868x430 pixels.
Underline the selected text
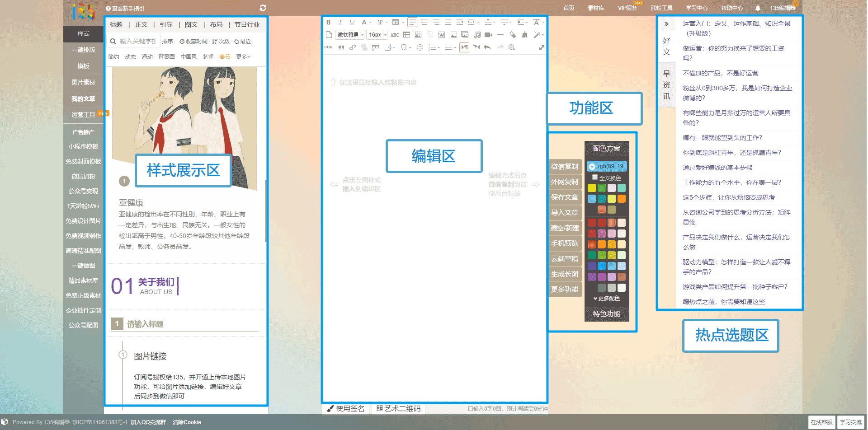pos(352,22)
